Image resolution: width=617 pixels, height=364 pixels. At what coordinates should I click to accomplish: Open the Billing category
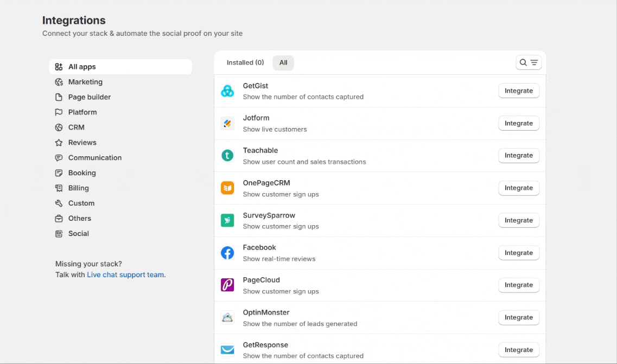[x=79, y=188]
